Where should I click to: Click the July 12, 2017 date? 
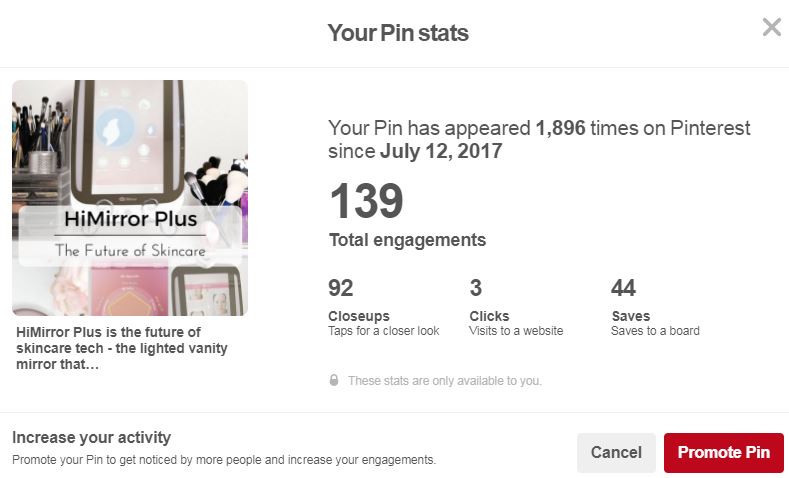441,151
